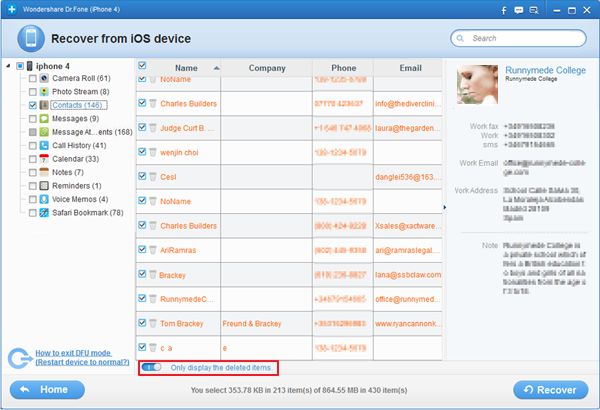Click the trash icon beside Judge Curt B.
This screenshot has width=600, height=410.
coord(153,128)
